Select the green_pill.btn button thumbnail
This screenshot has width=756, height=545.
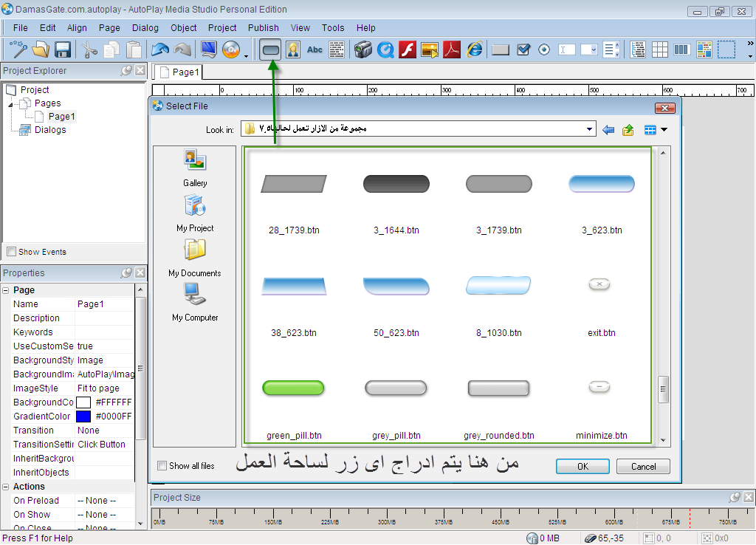coord(293,388)
